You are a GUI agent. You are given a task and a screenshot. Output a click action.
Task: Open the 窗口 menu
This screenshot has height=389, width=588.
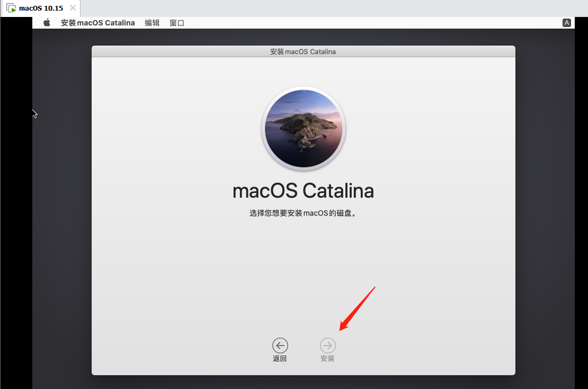pos(177,23)
